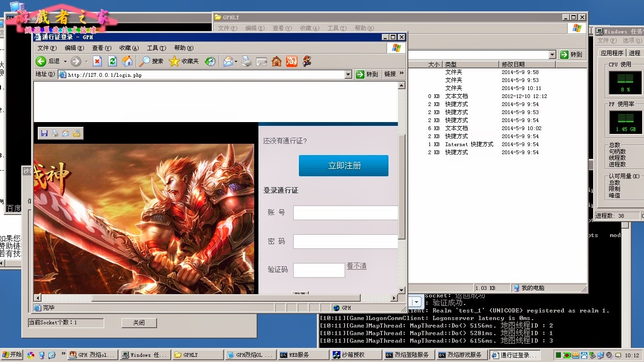Click the 立即注册 register button
Image resolution: width=644 pixels, height=362 pixels.
344,166
